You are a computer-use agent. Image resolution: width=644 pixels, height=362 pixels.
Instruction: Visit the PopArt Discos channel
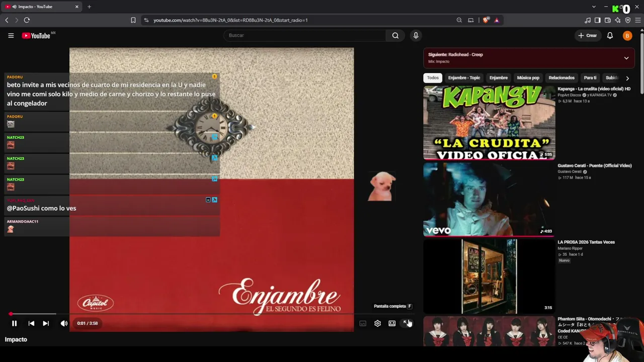click(569, 95)
